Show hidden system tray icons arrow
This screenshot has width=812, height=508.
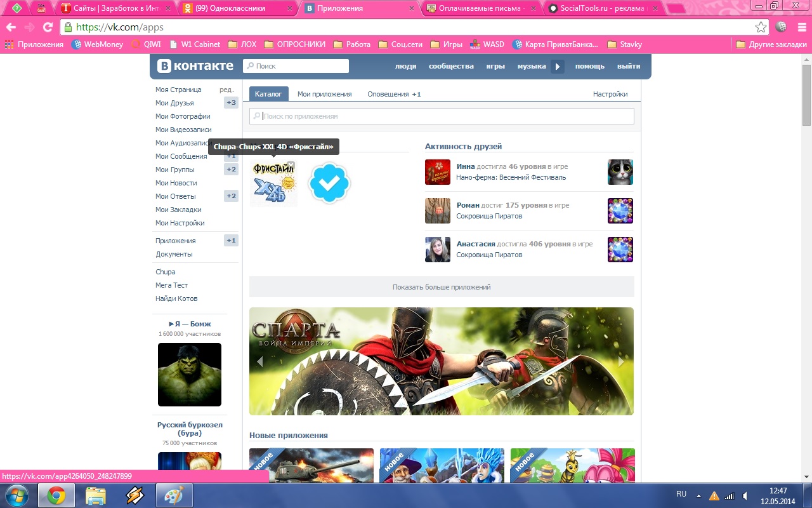(x=698, y=495)
